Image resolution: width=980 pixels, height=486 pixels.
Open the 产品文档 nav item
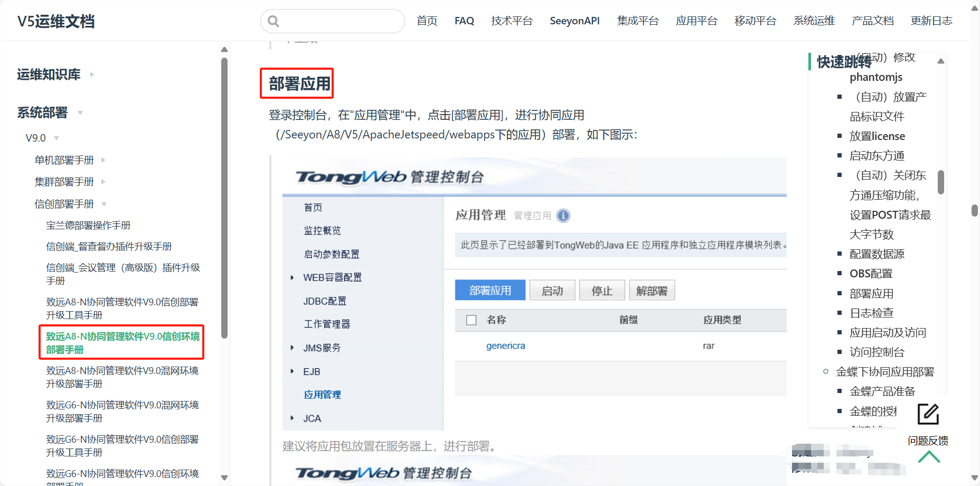[x=872, y=21]
